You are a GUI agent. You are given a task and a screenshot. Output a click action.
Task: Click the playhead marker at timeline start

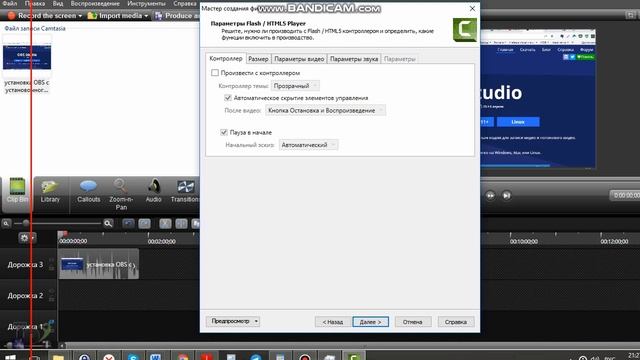coord(62,234)
